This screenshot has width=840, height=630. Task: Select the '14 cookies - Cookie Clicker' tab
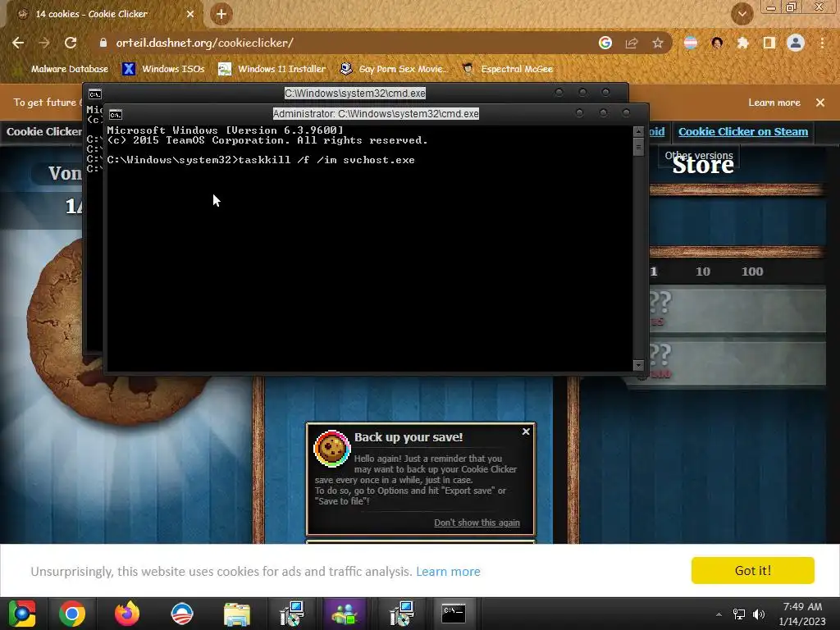click(103, 14)
